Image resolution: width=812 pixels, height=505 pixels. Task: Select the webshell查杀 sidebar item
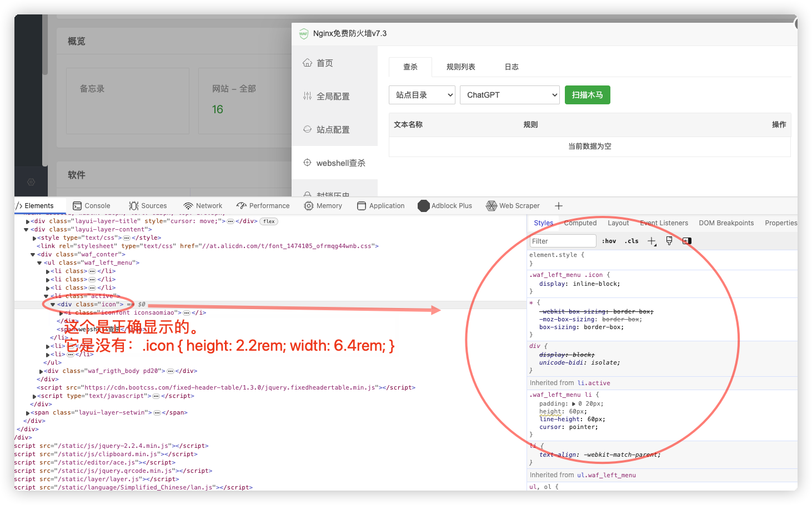tap(334, 163)
